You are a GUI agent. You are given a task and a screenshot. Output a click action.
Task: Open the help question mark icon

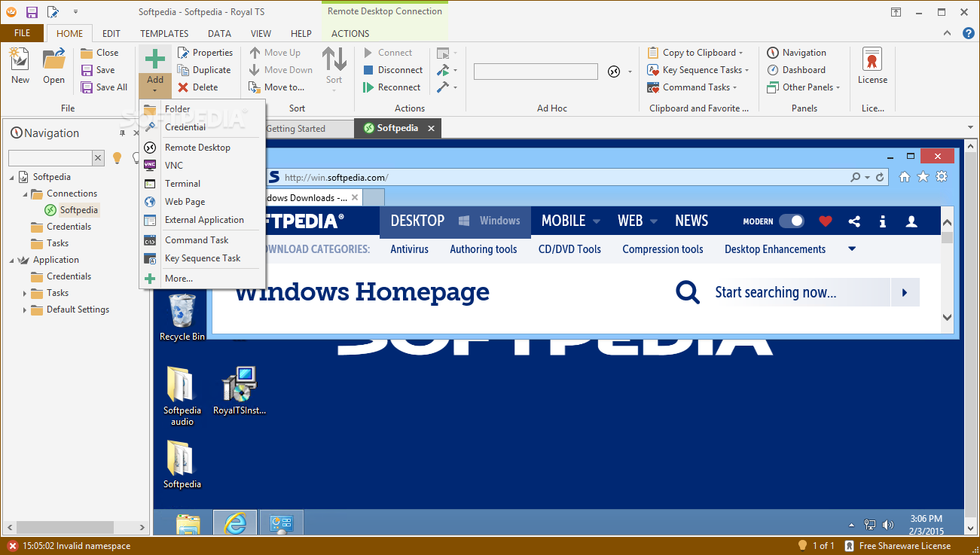click(x=969, y=33)
